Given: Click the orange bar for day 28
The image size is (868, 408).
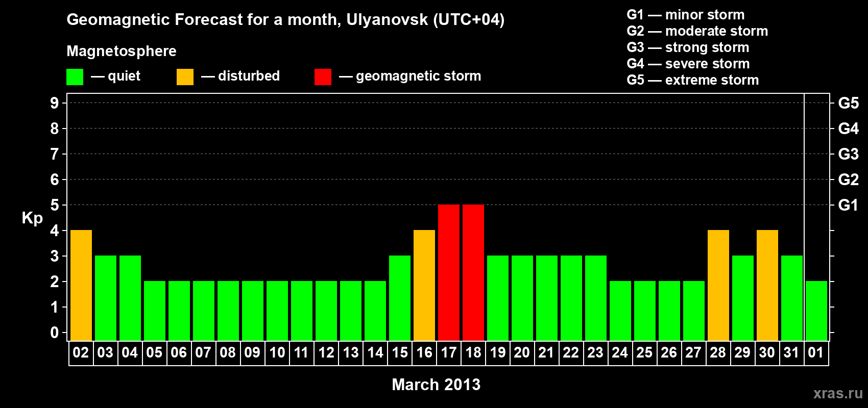Looking at the screenshot, I should coord(718,285).
